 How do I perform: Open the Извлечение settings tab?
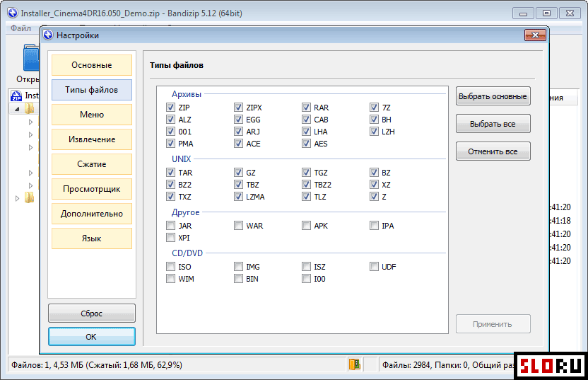click(92, 139)
